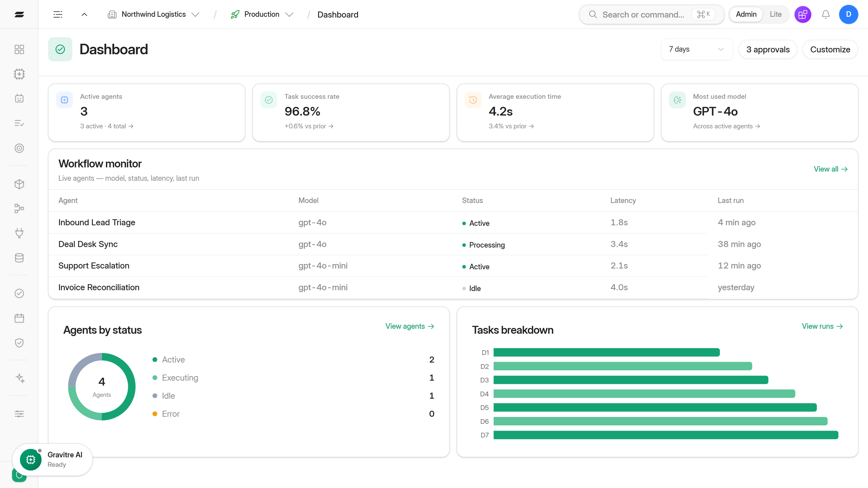Click the Dashboard breadcrumb
The image size is (868, 488).
338,14
